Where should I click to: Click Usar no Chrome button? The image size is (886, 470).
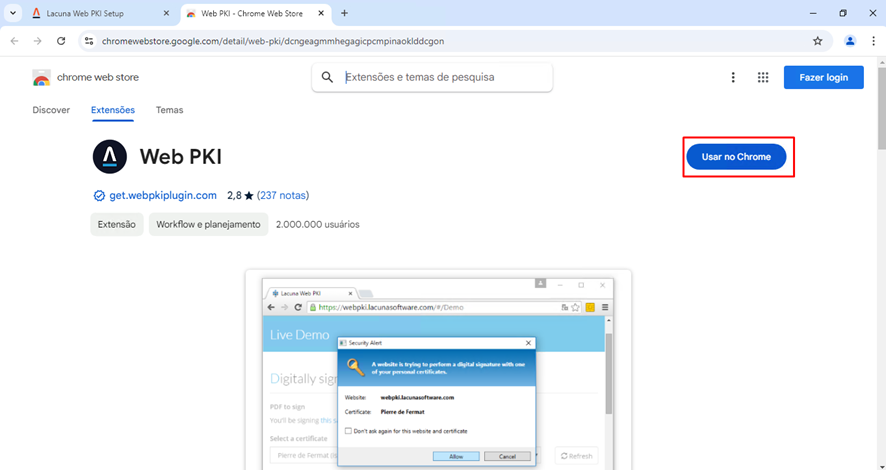coord(736,156)
